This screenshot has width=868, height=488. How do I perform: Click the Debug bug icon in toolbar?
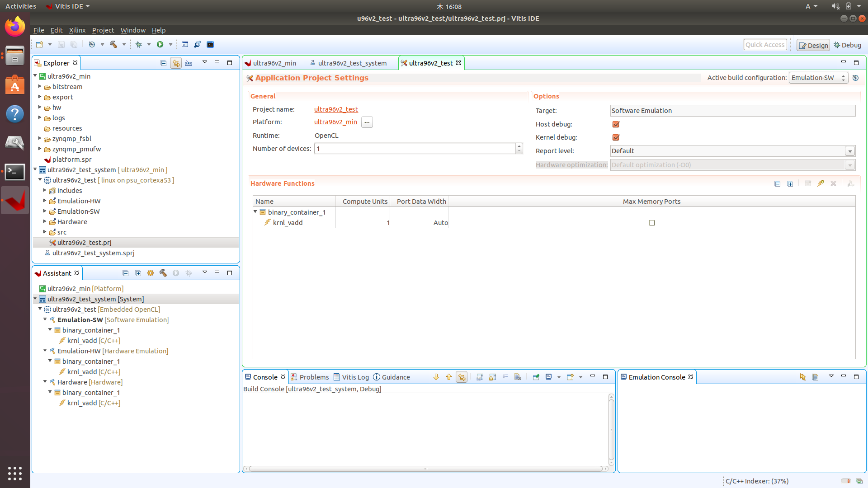click(139, 44)
